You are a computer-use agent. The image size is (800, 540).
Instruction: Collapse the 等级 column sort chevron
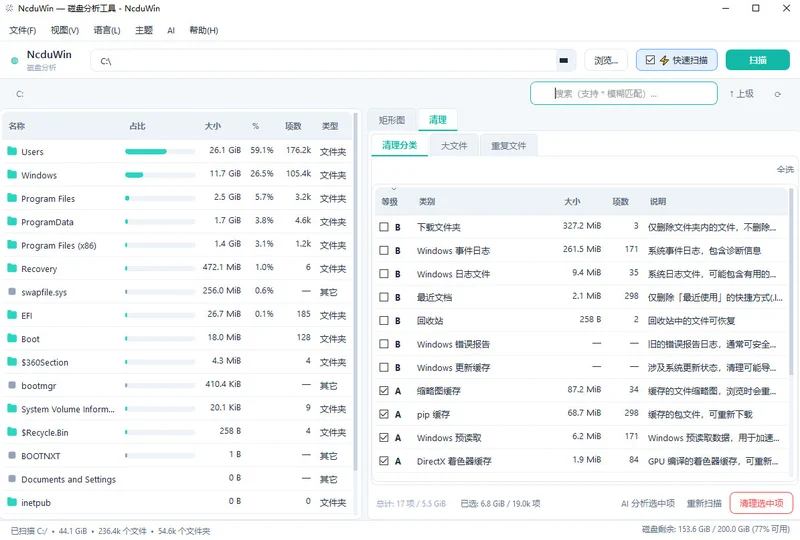(x=394, y=189)
